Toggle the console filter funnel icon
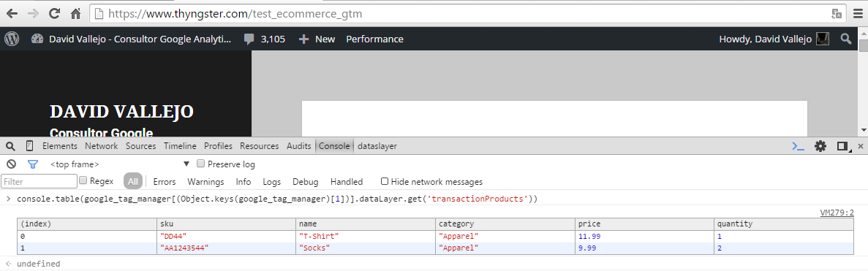 [x=33, y=164]
